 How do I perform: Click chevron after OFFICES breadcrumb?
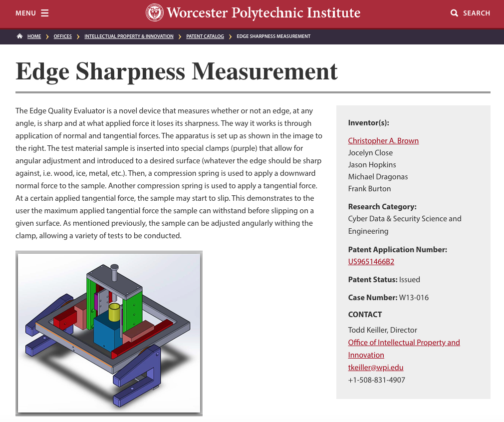click(78, 36)
